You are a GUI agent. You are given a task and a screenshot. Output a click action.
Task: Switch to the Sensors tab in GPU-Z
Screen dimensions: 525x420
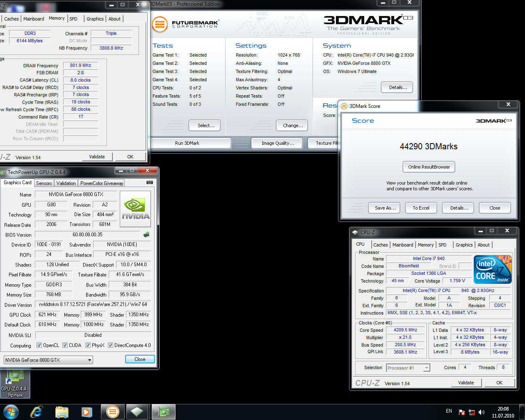pyautogui.click(x=44, y=183)
